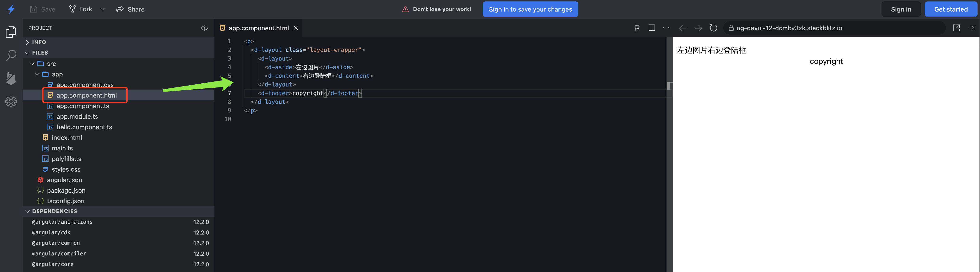The width and height of the screenshot is (980, 272).
Task: Open preview in new window
Action: coord(956,28)
